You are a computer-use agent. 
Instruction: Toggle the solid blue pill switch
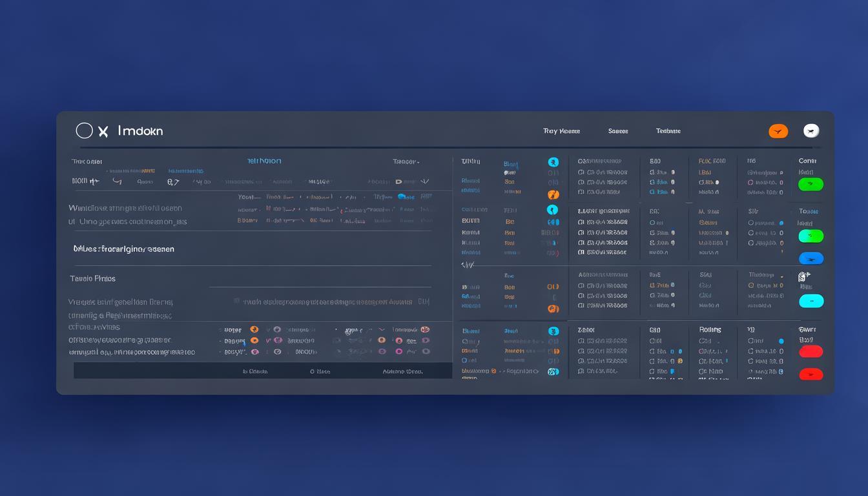(811, 258)
